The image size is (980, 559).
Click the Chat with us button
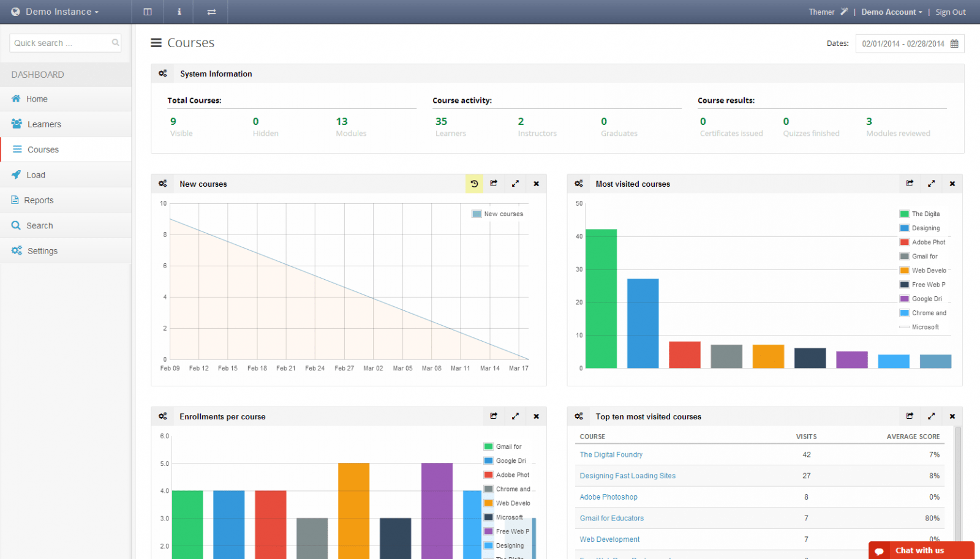(x=921, y=550)
